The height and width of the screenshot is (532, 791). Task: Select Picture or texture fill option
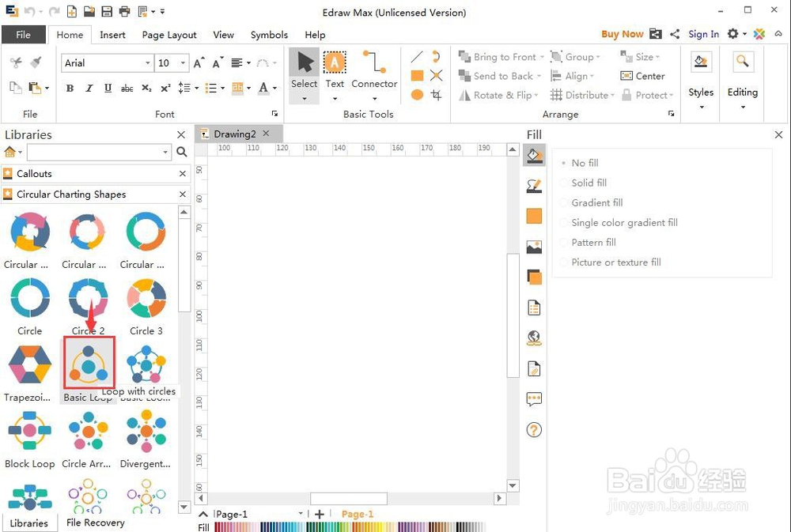coord(611,262)
